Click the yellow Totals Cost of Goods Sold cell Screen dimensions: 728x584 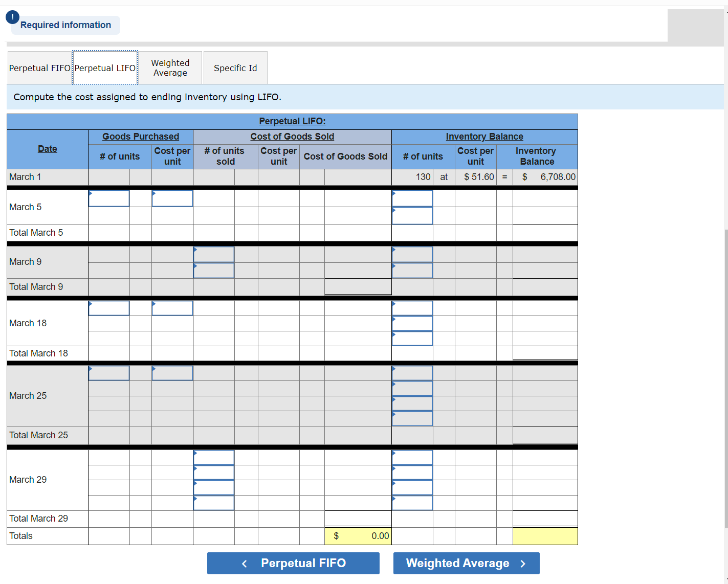coord(358,535)
